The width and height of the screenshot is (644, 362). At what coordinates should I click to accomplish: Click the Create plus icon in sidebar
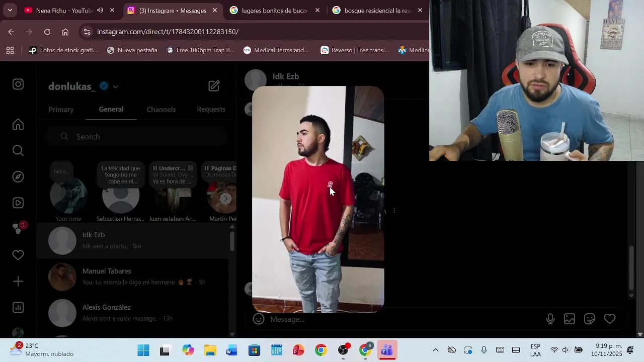[x=18, y=281]
